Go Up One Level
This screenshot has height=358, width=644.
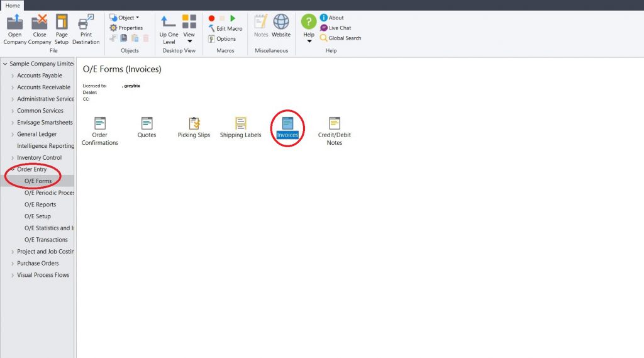[x=169, y=30]
